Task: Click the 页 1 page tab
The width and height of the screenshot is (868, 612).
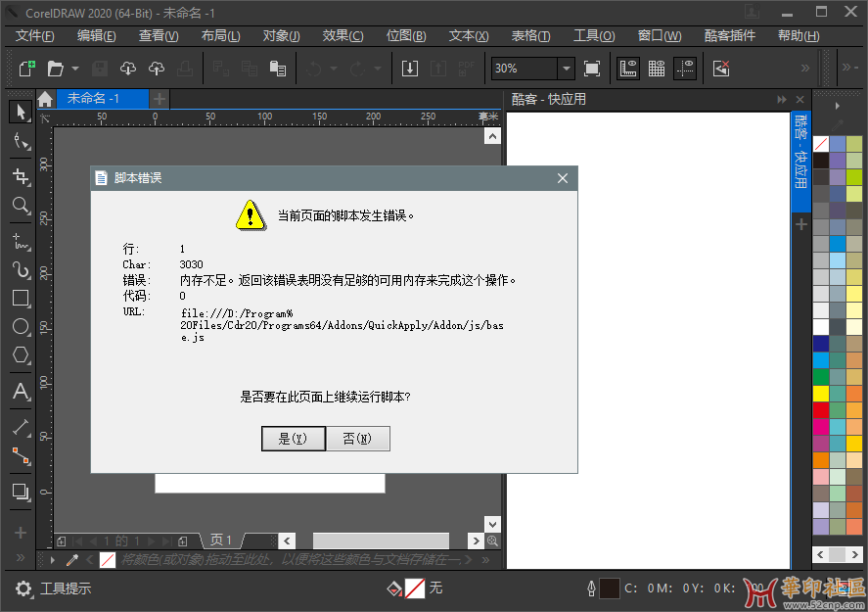Action: tap(221, 540)
